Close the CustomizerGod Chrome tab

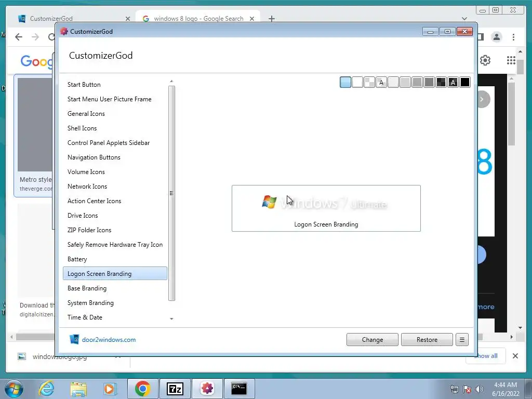pos(128,19)
